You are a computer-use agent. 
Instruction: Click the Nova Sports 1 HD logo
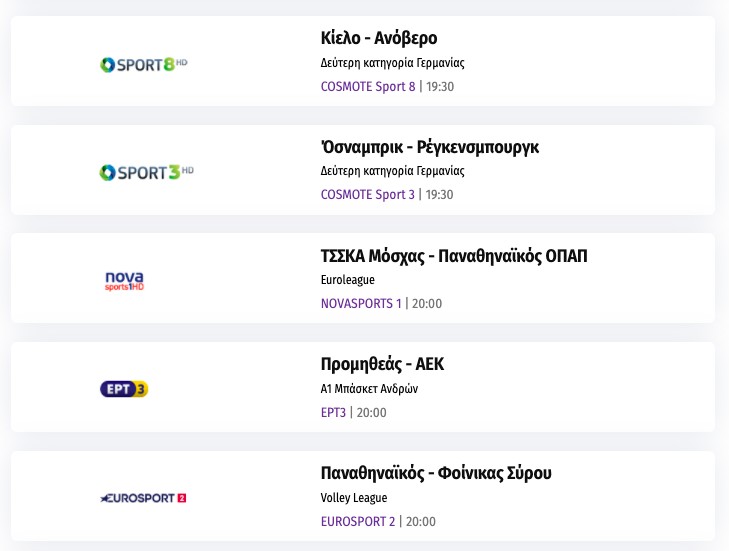[x=125, y=281]
